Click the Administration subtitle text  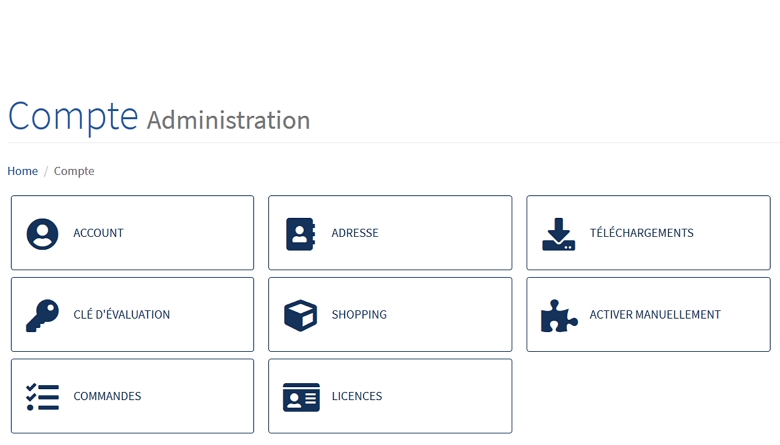coord(228,120)
